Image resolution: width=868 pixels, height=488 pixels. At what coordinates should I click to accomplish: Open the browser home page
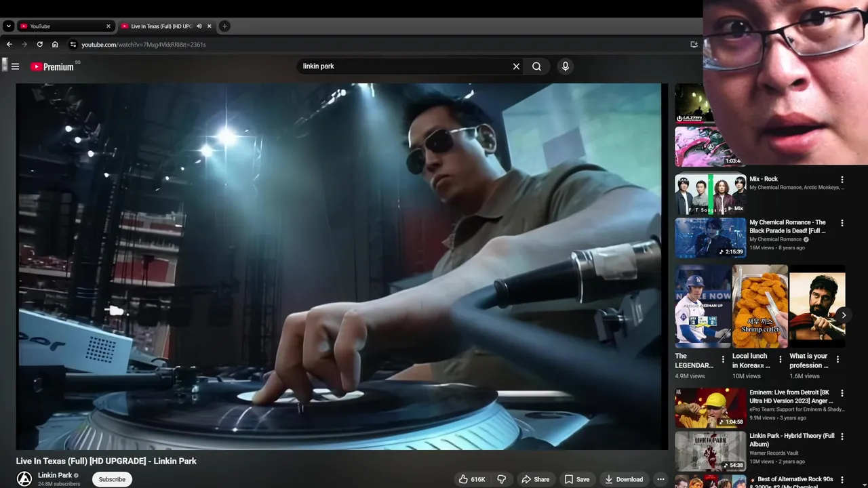tap(55, 45)
